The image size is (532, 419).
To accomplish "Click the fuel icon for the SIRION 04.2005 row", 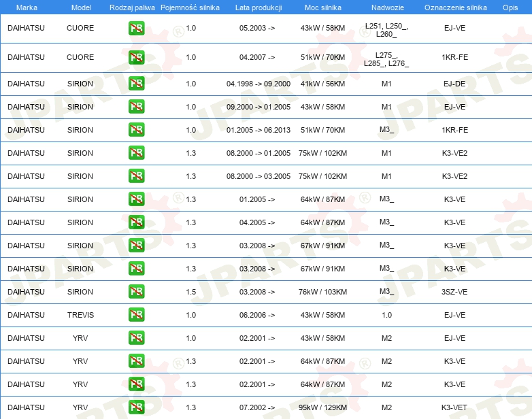I will (136, 222).
